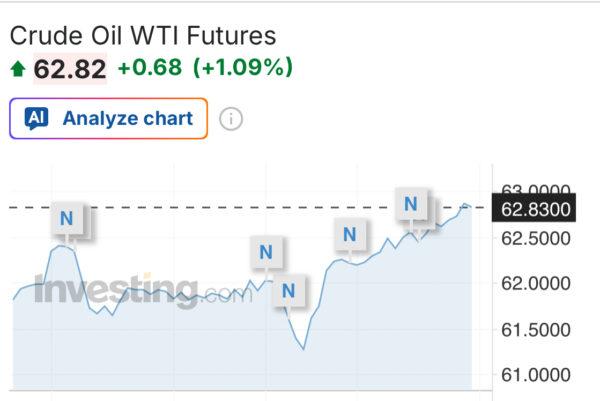This screenshot has height=401, width=600.
Task: Open the top-right N news marker
Action: coord(410,204)
